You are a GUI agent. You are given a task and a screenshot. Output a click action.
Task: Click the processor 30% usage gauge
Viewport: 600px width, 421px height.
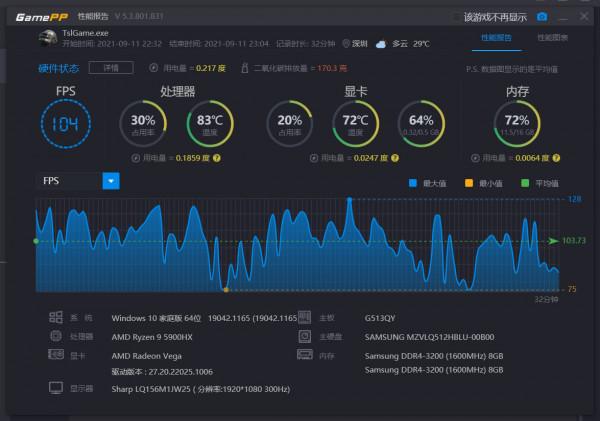[143, 124]
